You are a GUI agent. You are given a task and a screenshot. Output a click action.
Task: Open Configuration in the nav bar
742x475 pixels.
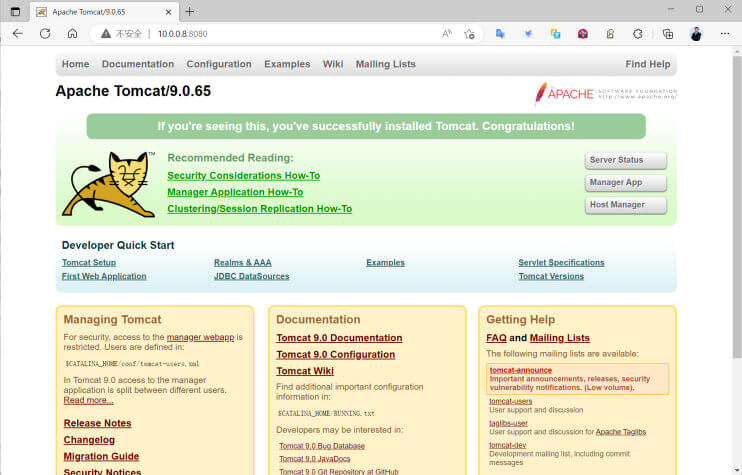(219, 64)
